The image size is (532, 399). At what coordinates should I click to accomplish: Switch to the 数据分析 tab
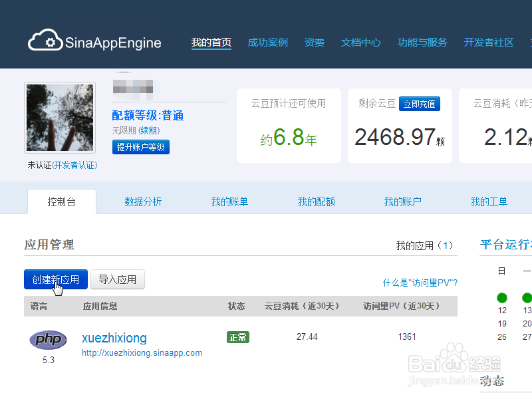143,202
